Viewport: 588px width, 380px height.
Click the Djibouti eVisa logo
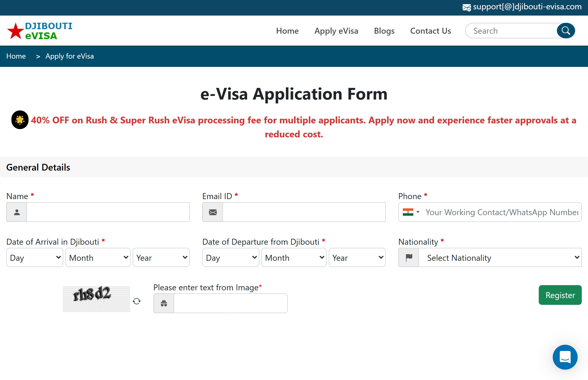[40, 31]
